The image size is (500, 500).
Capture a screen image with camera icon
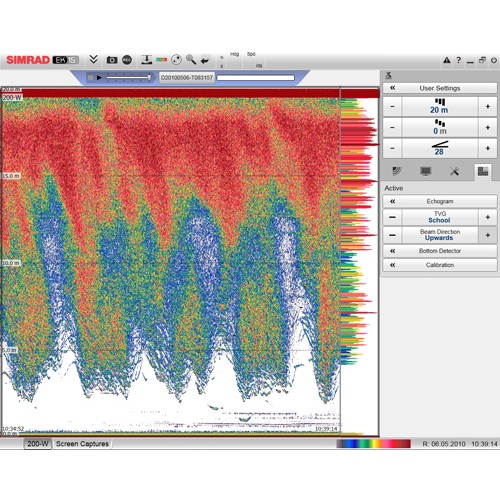(112, 60)
